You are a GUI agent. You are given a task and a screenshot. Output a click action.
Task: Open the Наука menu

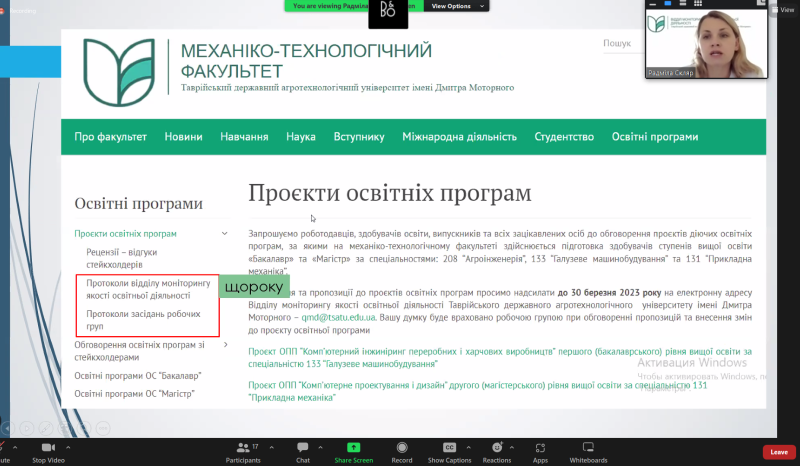(301, 137)
